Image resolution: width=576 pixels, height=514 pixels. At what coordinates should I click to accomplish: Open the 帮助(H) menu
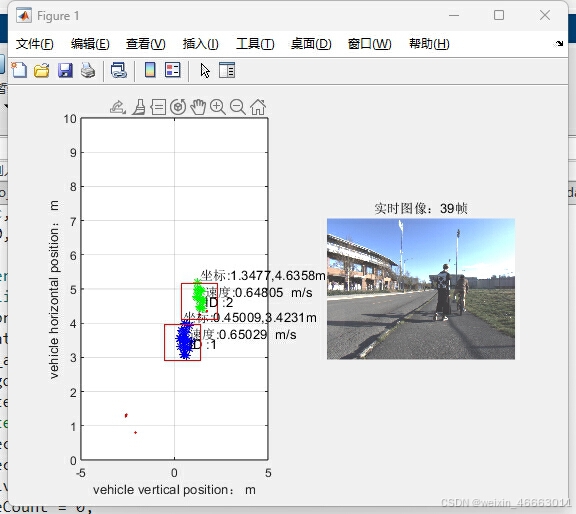pyautogui.click(x=429, y=44)
